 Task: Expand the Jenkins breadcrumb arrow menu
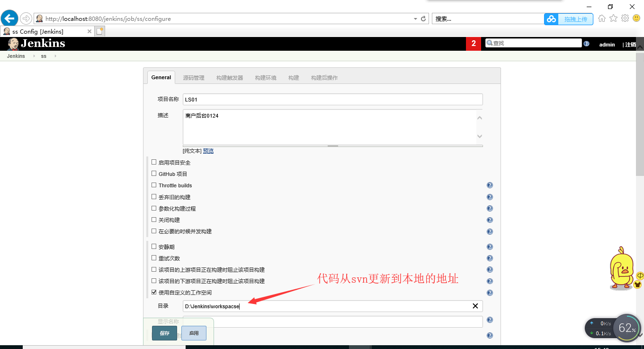pos(34,56)
